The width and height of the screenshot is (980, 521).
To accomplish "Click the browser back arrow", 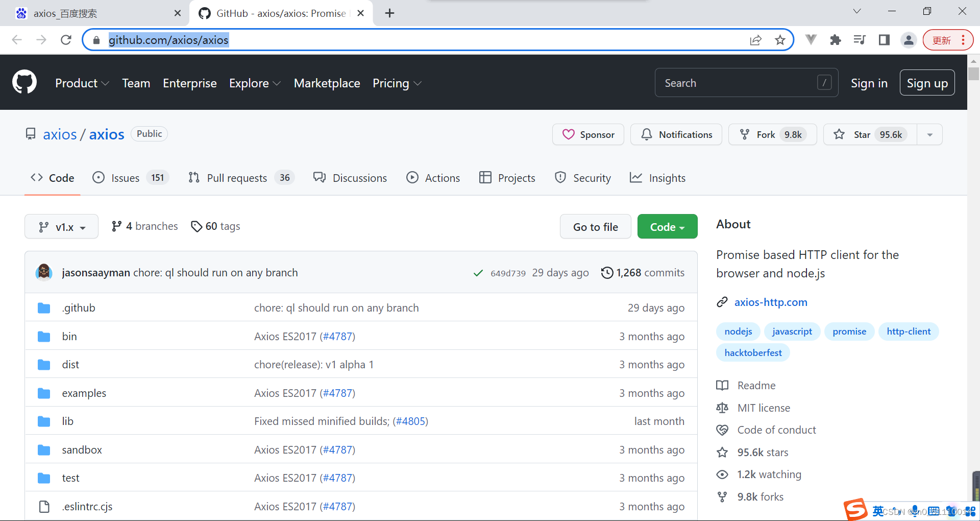I will point(17,40).
